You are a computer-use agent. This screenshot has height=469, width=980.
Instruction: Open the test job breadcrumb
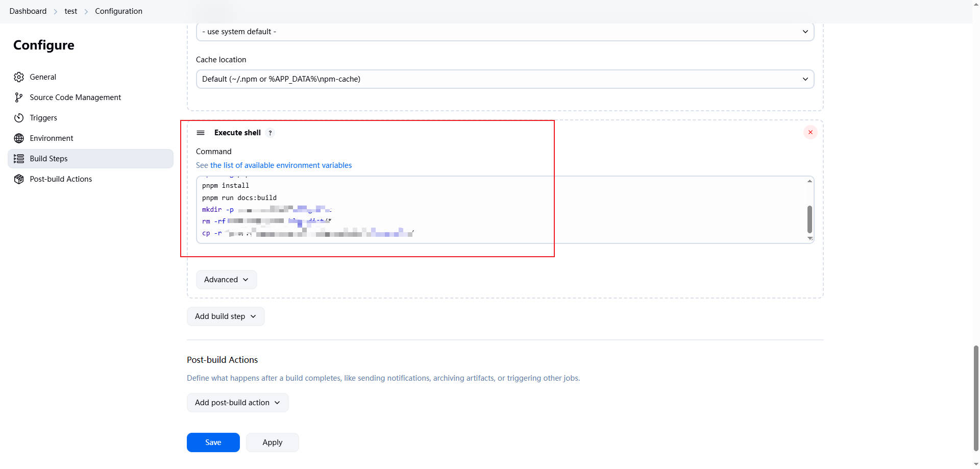point(71,11)
